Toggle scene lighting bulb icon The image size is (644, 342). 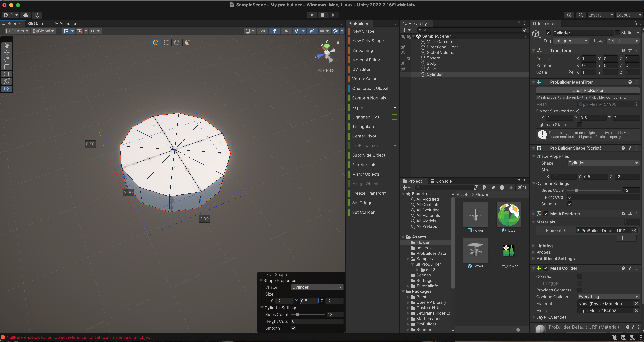coord(274,31)
